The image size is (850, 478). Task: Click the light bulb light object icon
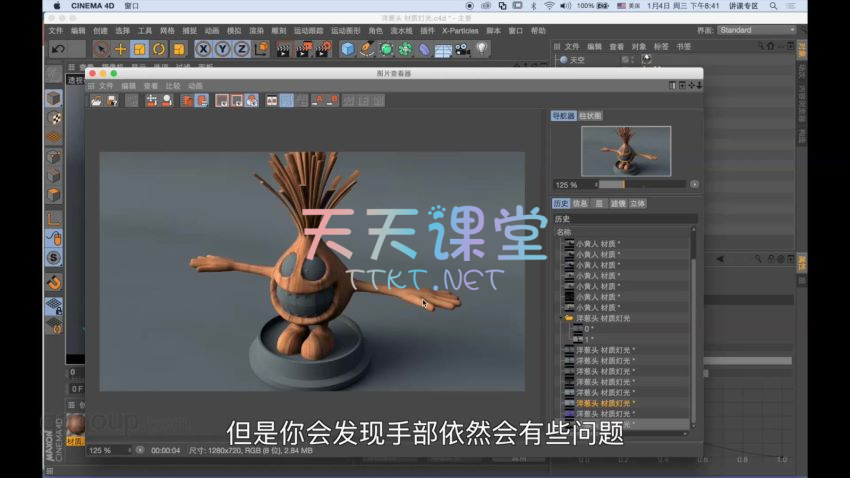tap(481, 49)
